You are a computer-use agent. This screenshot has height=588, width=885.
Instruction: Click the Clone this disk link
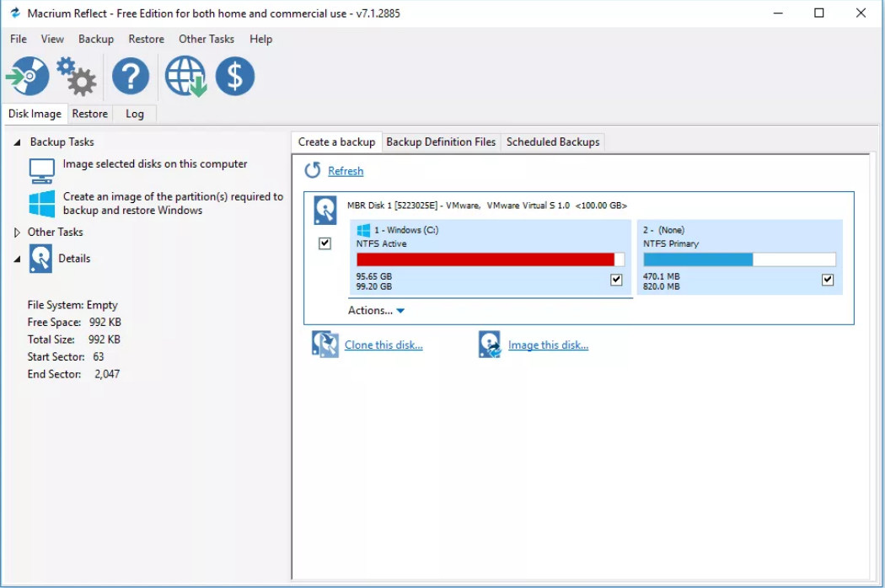383,345
